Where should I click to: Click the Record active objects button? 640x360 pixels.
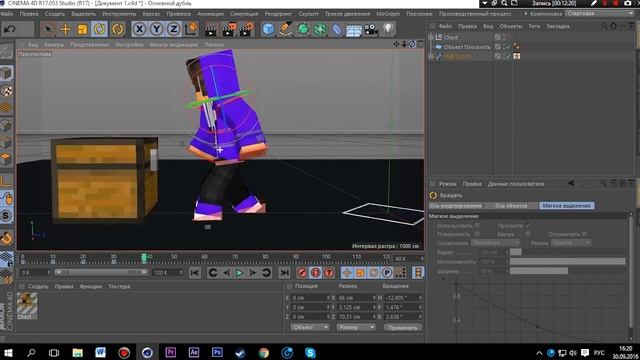coord(302,273)
